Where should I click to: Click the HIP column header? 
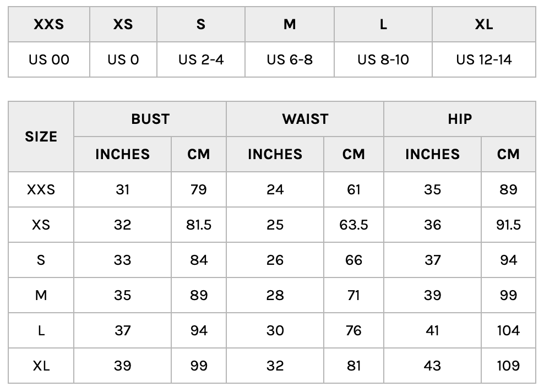459,119
